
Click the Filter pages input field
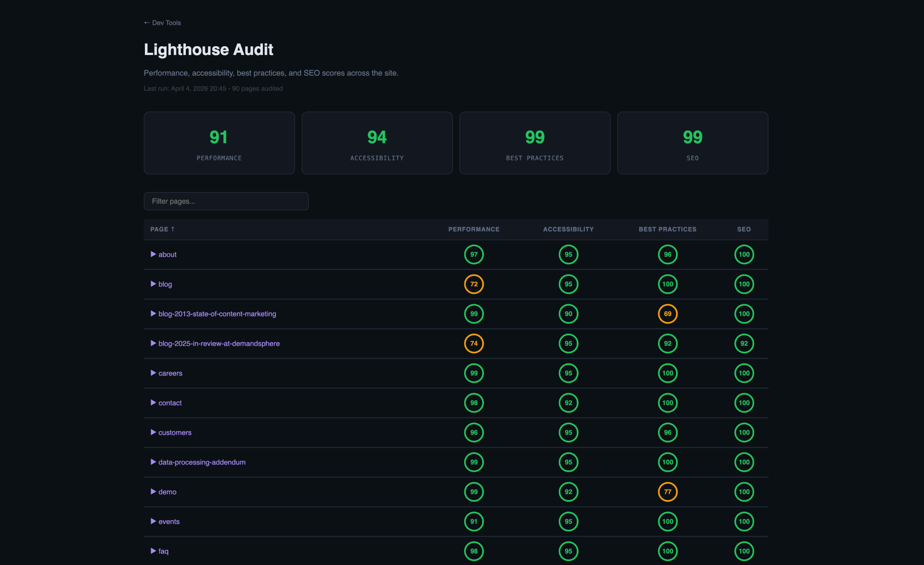tap(226, 201)
